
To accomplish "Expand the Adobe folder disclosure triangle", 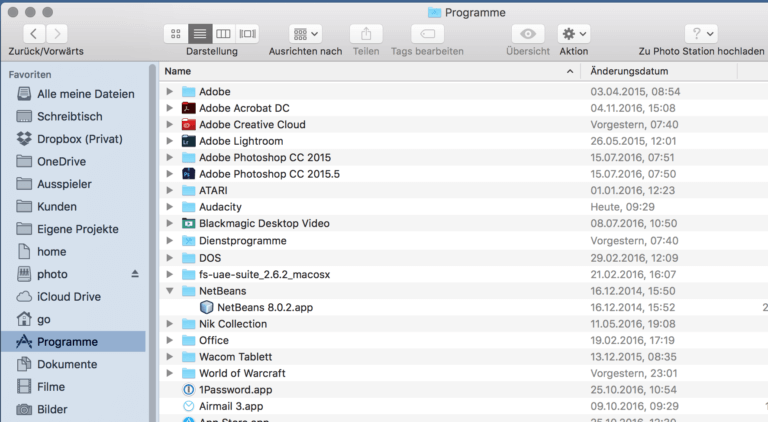I will (170, 92).
